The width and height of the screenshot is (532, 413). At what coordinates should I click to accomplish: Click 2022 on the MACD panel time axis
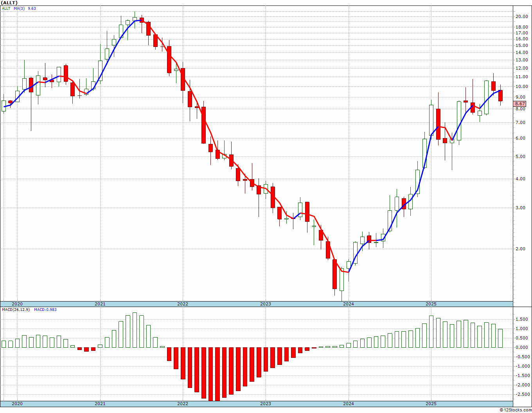coord(183,404)
